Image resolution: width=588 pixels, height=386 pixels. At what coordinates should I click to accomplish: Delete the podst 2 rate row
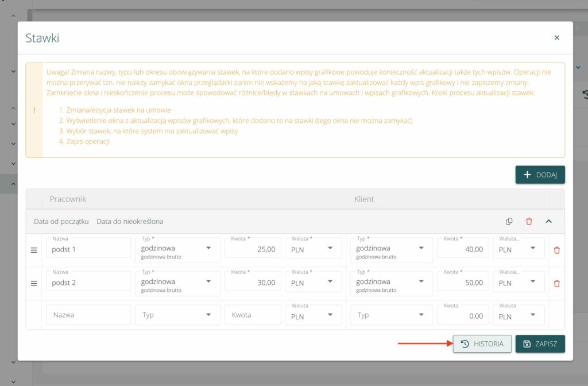[x=556, y=283]
